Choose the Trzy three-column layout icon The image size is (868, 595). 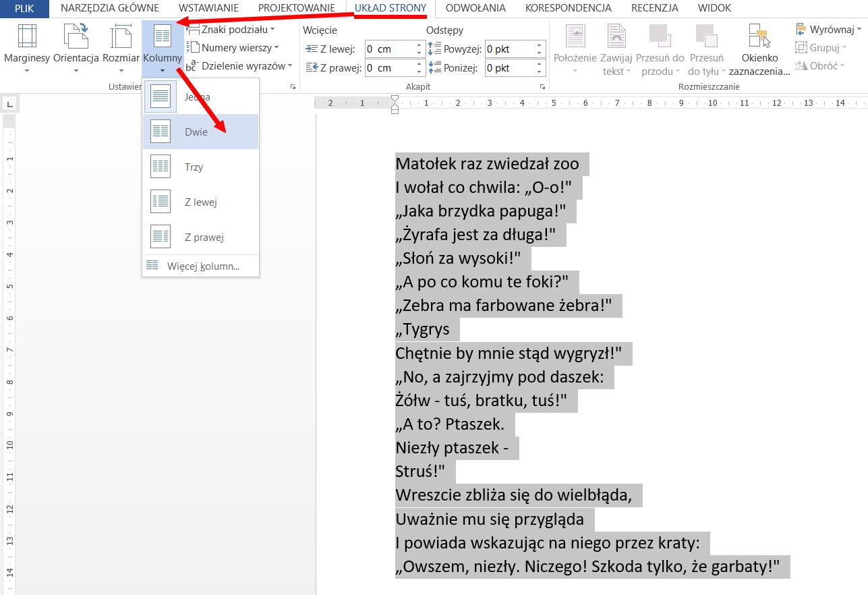[161, 167]
